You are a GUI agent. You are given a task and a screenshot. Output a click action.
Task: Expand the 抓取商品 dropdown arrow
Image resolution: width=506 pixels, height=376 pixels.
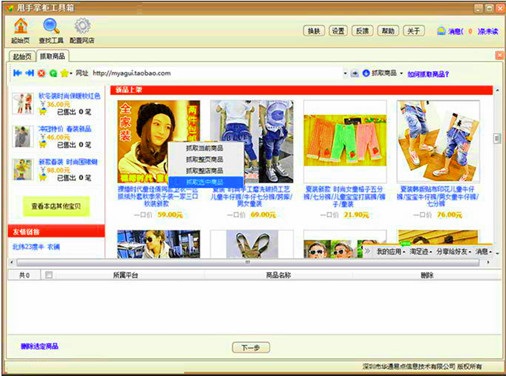401,73
